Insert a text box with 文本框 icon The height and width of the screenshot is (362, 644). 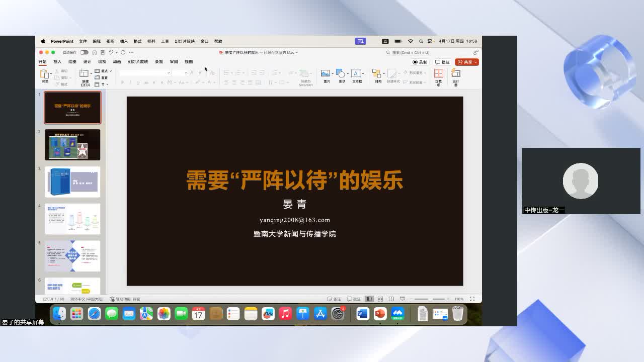pyautogui.click(x=356, y=73)
